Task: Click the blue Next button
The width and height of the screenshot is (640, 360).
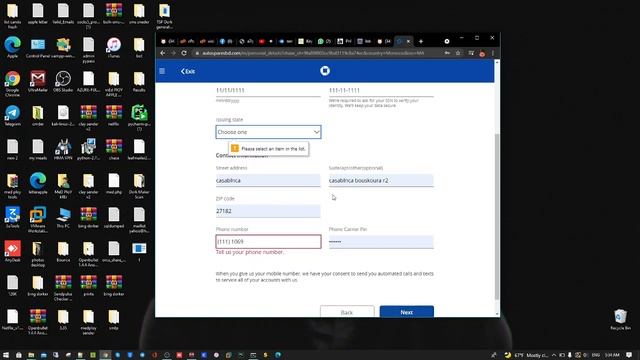Action: click(x=407, y=312)
